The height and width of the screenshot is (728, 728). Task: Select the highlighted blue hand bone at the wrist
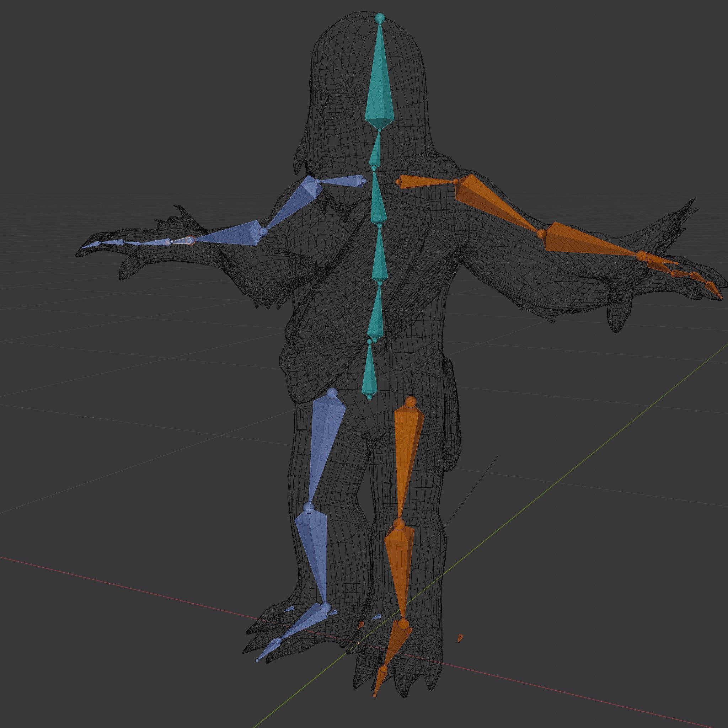(181, 240)
